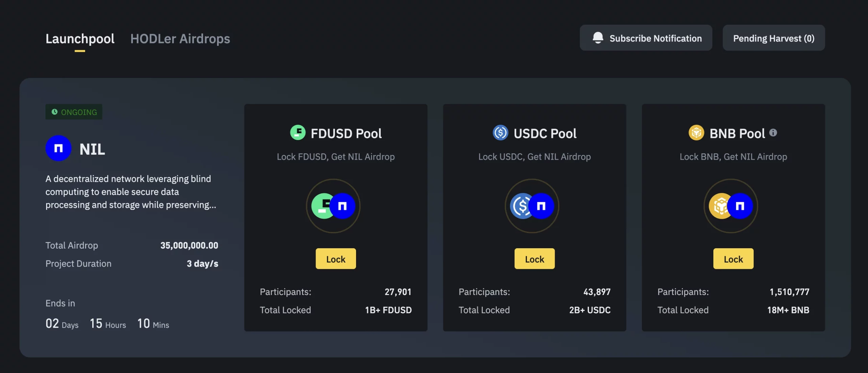Image resolution: width=868 pixels, height=373 pixels.
Task: Select the Launchpool tab
Action: pos(80,39)
